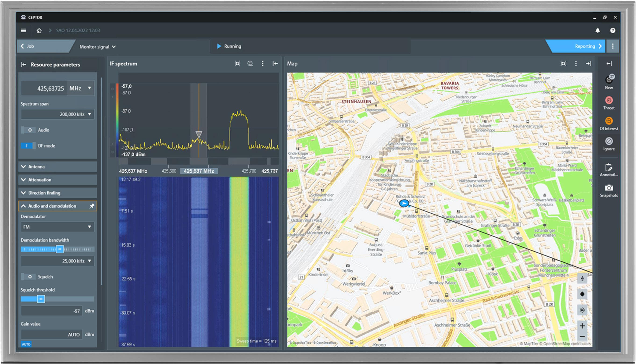
Task: Take a snapshot of the IF spectrum
Action: pos(237,64)
